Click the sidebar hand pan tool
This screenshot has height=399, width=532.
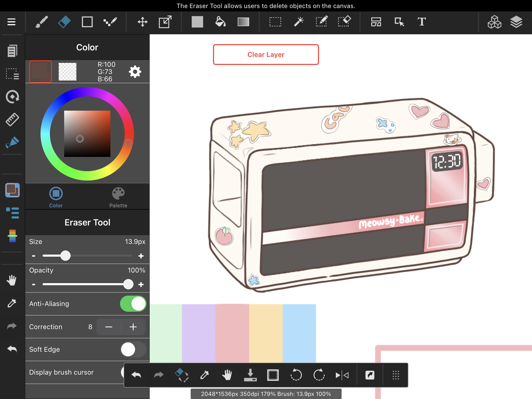click(12, 280)
